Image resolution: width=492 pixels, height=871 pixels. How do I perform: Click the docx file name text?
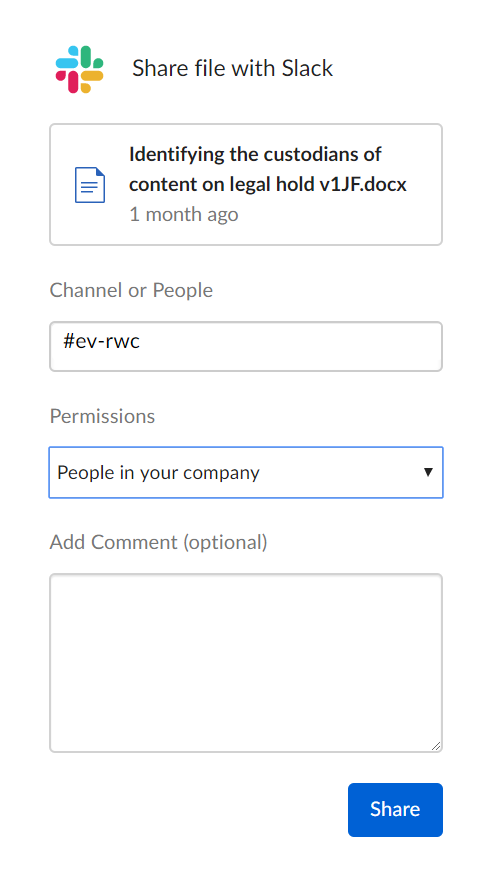(268, 169)
